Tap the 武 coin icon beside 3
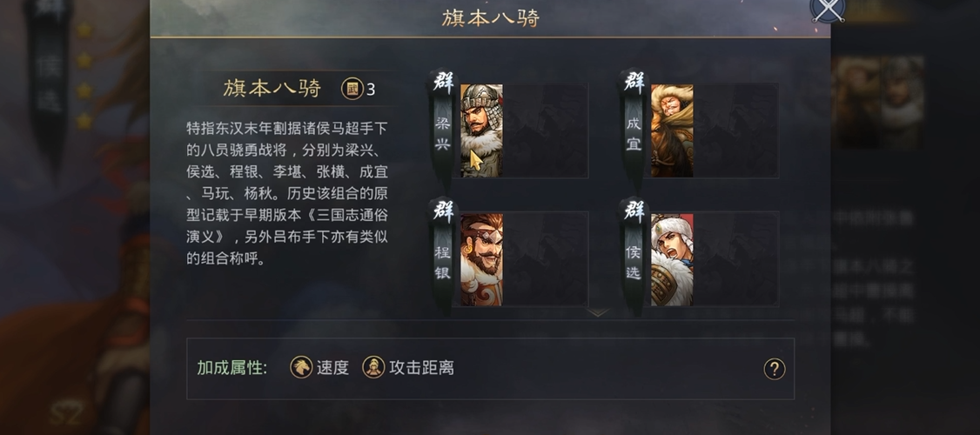The width and height of the screenshot is (980, 435). (x=352, y=89)
